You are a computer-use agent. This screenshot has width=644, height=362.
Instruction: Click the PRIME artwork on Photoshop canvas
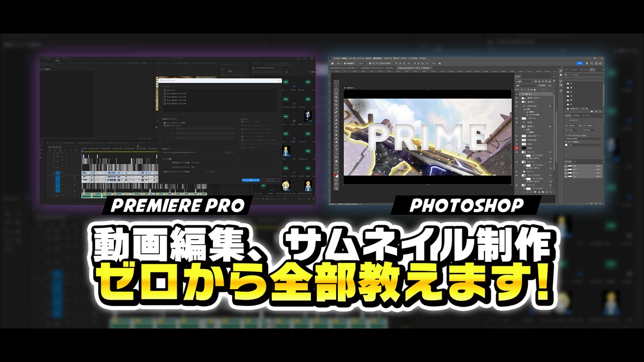(x=428, y=137)
